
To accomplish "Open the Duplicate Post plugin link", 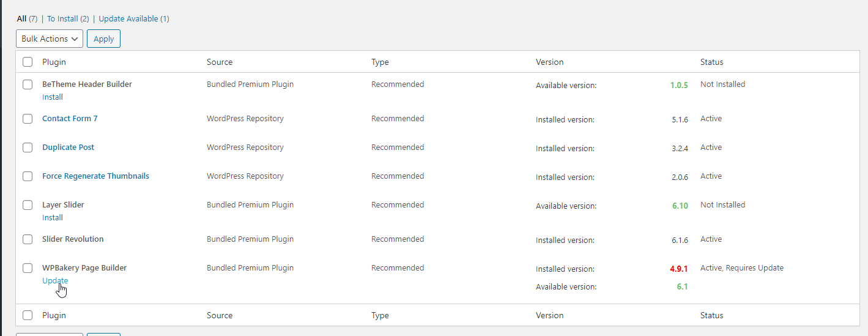I will (x=68, y=147).
